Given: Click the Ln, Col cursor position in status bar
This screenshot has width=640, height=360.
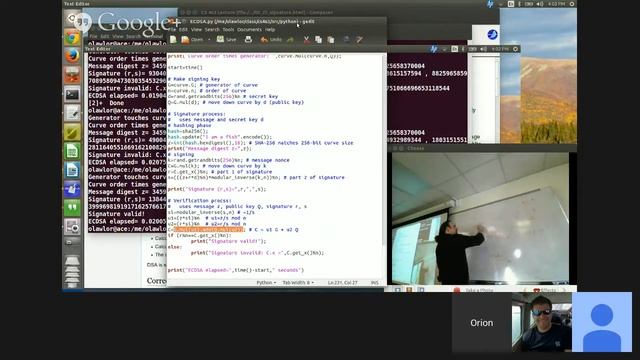Looking at the screenshot, I should tap(342, 282).
